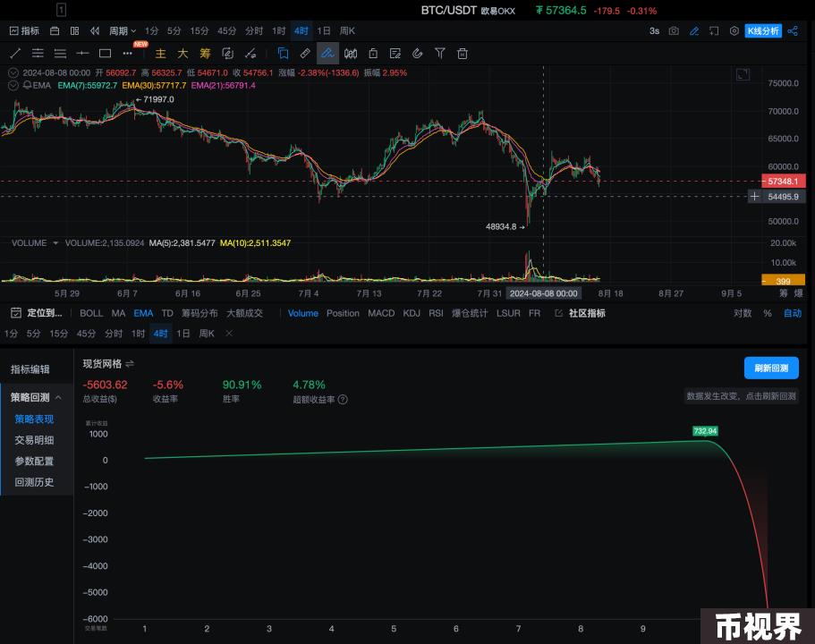Viewport: 815px width, 644px height.
Task: Click the swap icon next to 现货网格
Action: click(130, 364)
